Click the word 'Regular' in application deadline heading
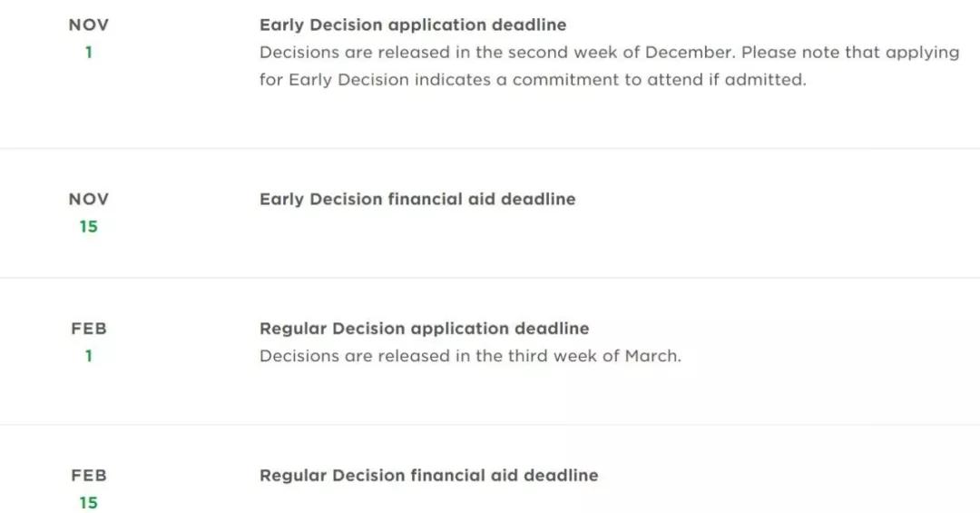The height and width of the screenshot is (513, 980). point(293,329)
